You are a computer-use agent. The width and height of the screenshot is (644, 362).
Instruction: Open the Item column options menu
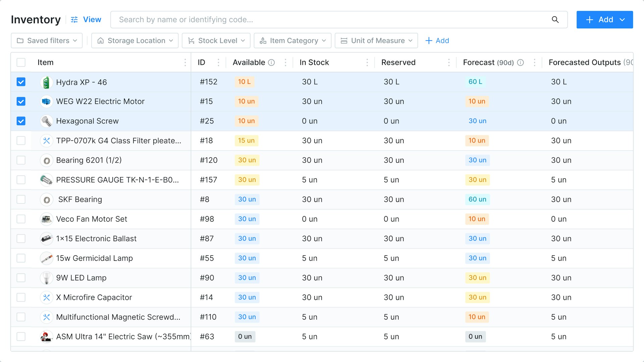coord(185,62)
